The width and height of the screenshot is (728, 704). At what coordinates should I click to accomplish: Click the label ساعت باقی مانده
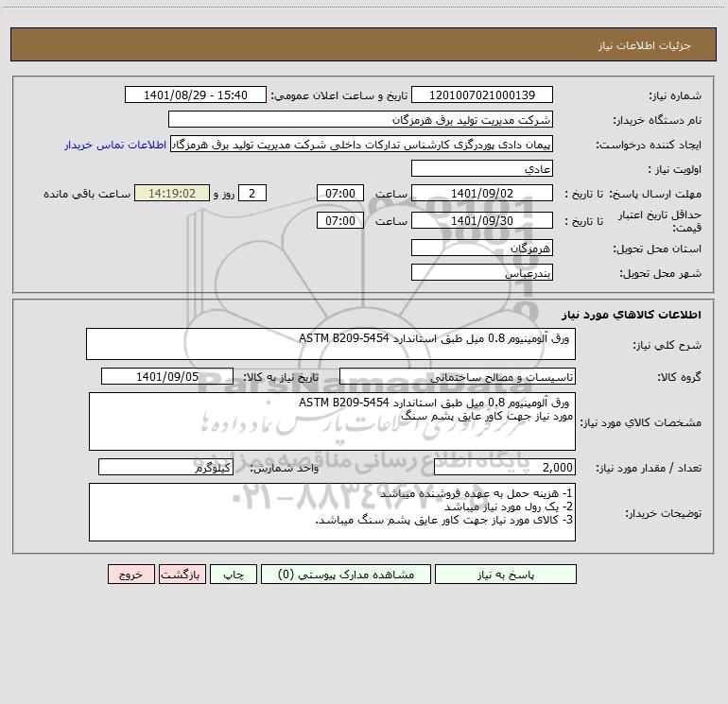87,194
